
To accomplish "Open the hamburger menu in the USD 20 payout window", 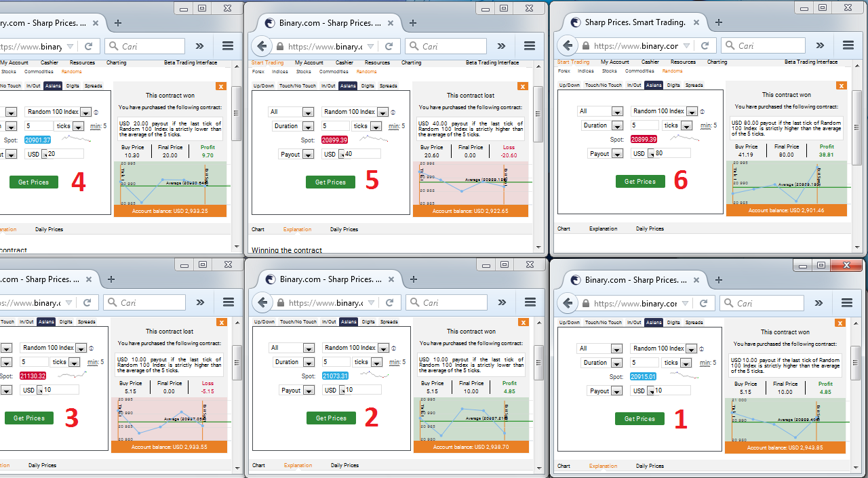I will pos(228,46).
